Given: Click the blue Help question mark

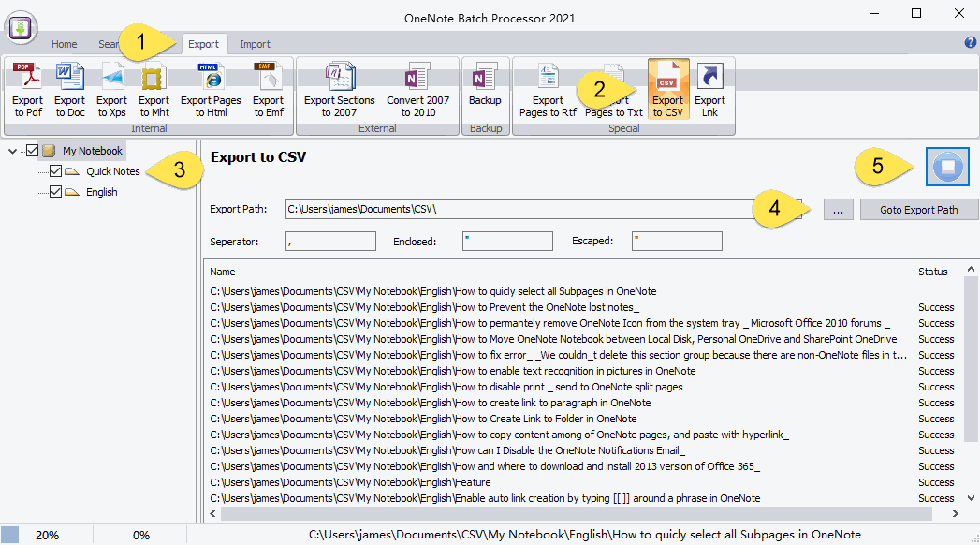Looking at the screenshot, I should [971, 43].
